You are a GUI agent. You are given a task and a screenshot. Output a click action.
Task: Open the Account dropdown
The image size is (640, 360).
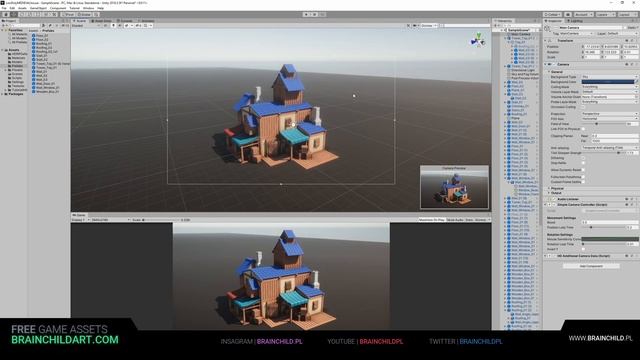tap(583, 14)
